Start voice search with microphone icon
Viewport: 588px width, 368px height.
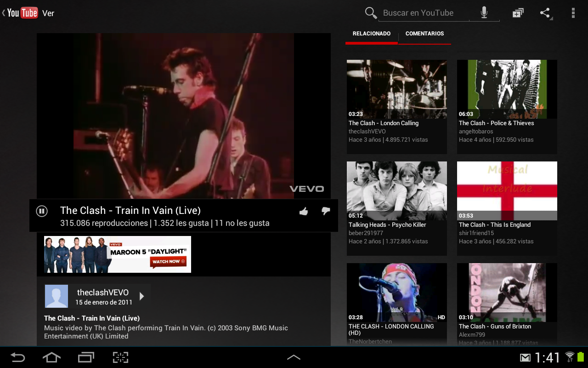(484, 13)
